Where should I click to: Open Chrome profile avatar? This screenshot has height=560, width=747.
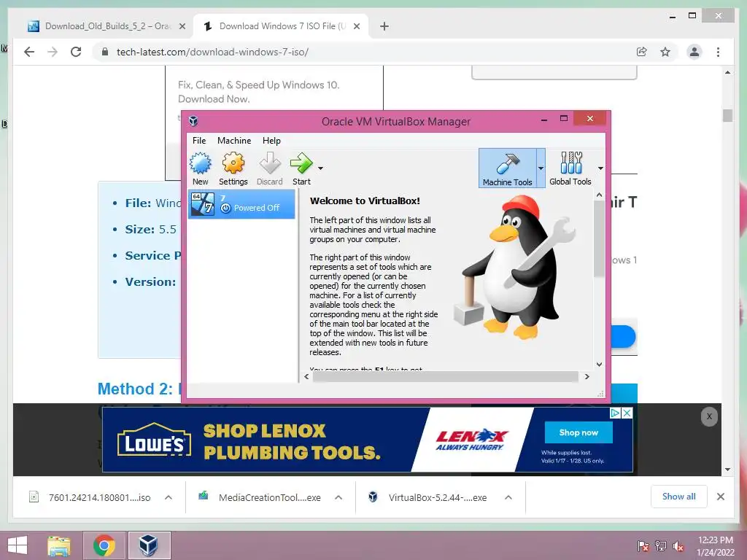pos(694,52)
